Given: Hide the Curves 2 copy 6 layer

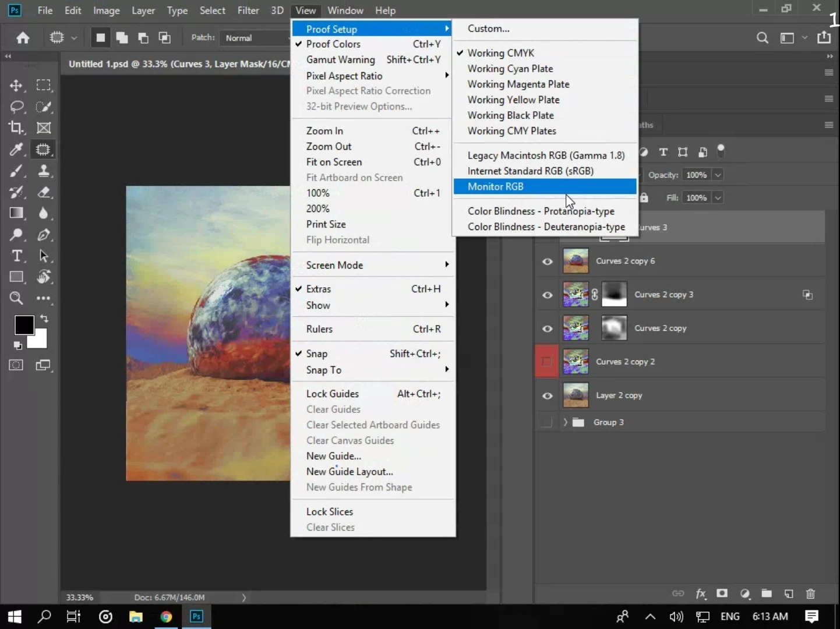Looking at the screenshot, I should click(547, 262).
